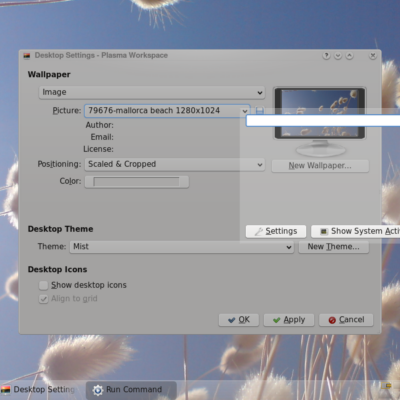Click the Color picker swatch button
The image size is (400, 400).
click(x=137, y=182)
